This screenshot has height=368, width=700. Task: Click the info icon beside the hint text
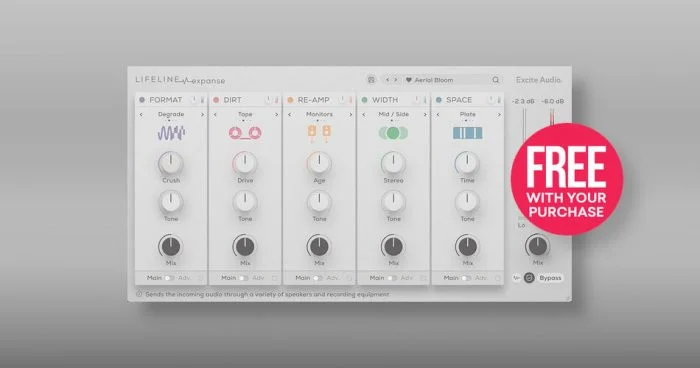tap(139, 294)
